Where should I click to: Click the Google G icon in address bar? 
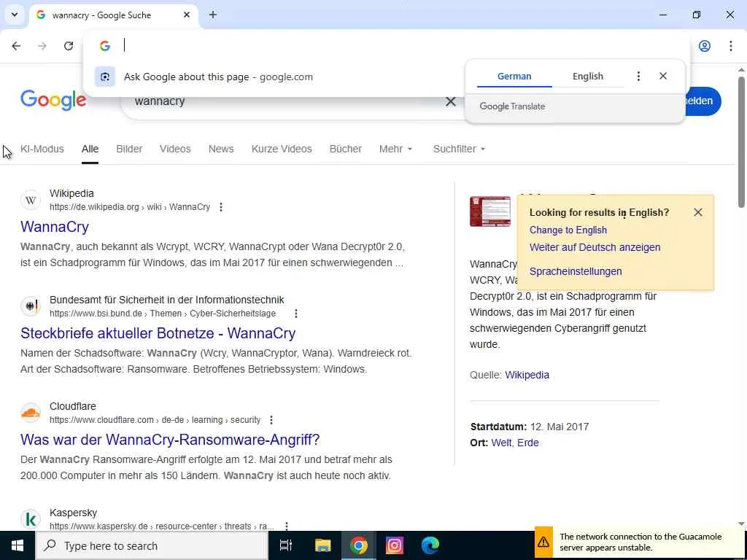(x=105, y=46)
